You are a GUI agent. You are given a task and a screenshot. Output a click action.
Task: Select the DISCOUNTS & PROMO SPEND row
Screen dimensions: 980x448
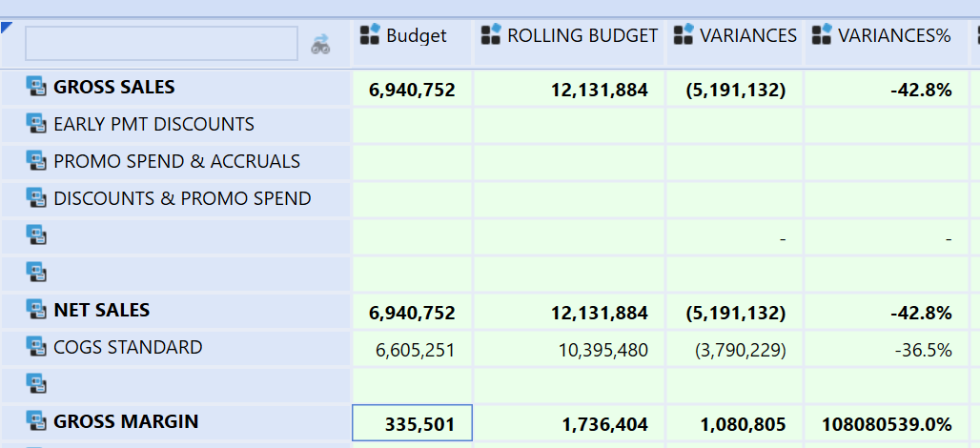coord(182,199)
